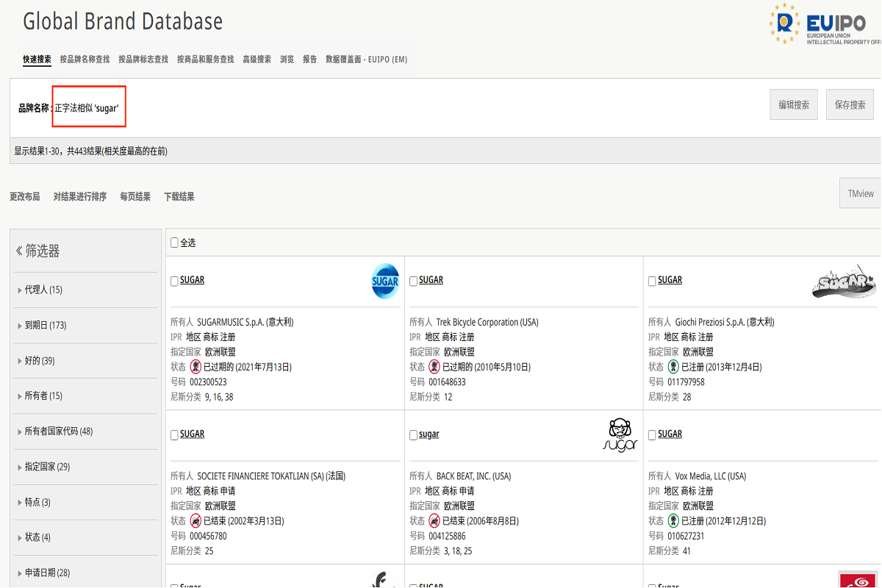
Task: Click the expired status icon for Trek Bicycle
Action: click(435, 367)
